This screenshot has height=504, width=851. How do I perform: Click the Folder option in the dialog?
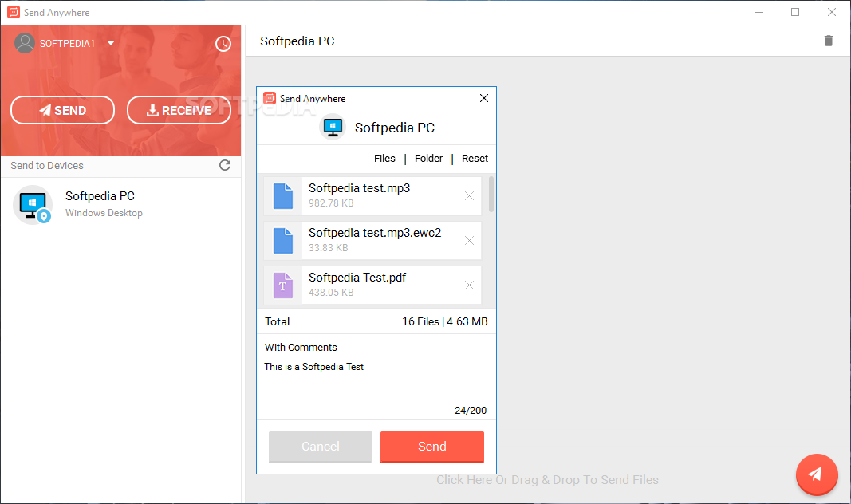pos(428,159)
